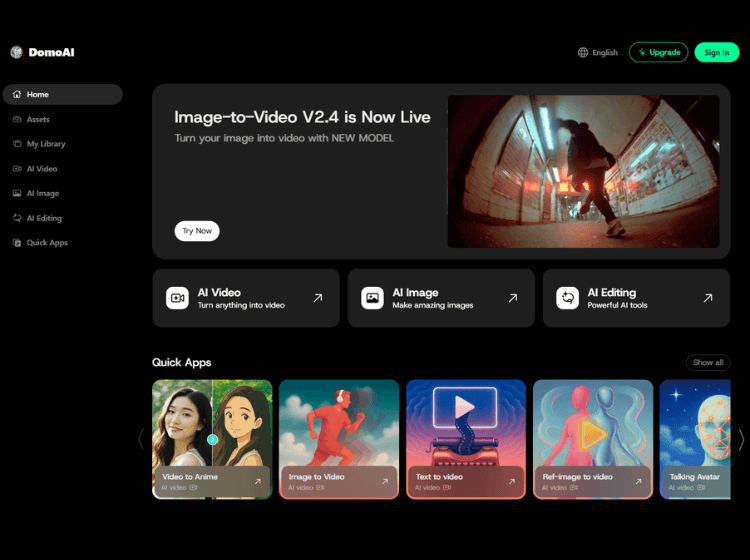Click Show all for Quick Apps
This screenshot has height=560, width=750.
coord(708,362)
